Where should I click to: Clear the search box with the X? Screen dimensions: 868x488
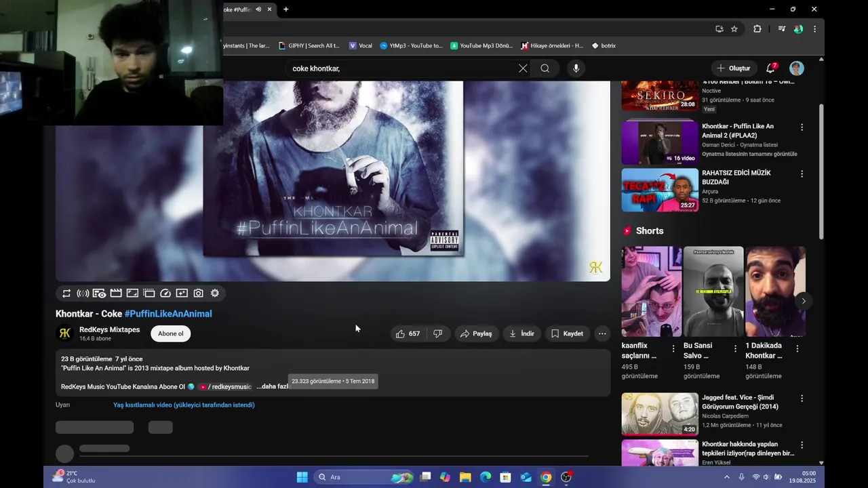(523, 68)
